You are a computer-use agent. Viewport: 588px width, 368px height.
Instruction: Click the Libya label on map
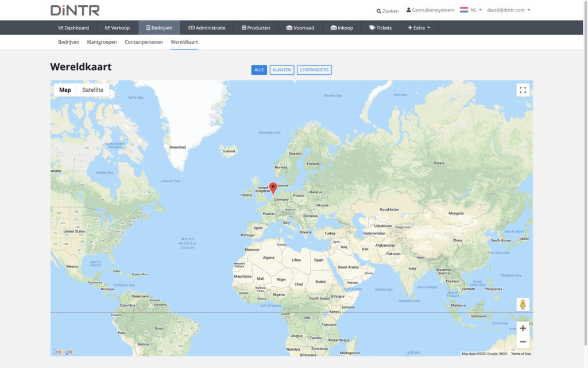point(296,260)
